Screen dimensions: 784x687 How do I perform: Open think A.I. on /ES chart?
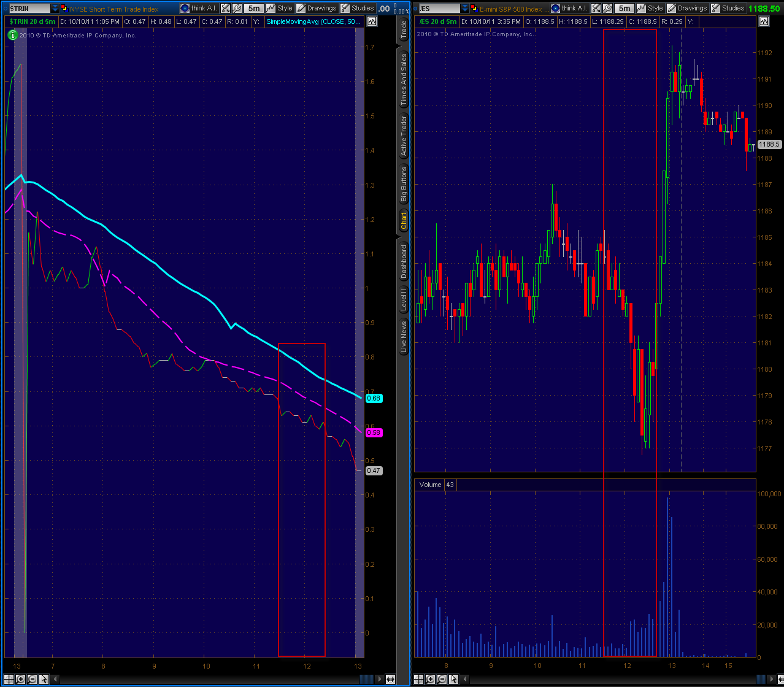pyautogui.click(x=569, y=8)
